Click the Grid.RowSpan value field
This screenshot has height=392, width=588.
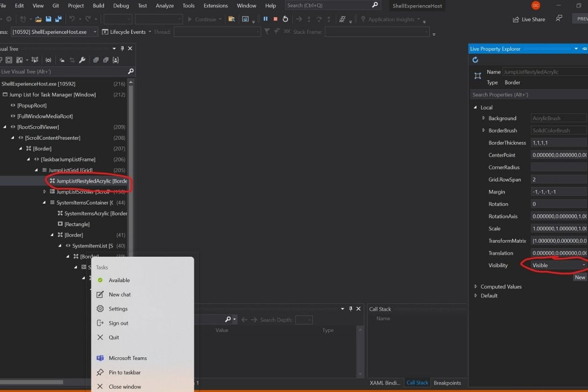(x=559, y=179)
